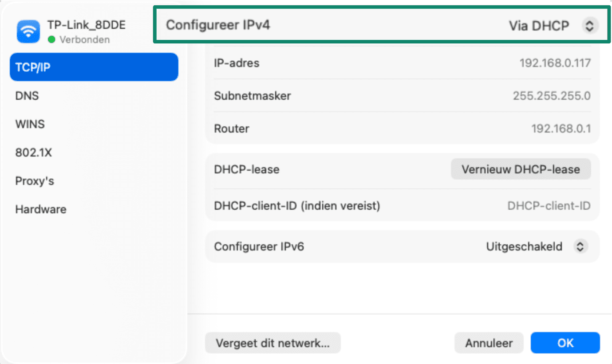Image resolution: width=612 pixels, height=364 pixels.
Task: Open the 802.1X settings section
Action: (x=33, y=152)
